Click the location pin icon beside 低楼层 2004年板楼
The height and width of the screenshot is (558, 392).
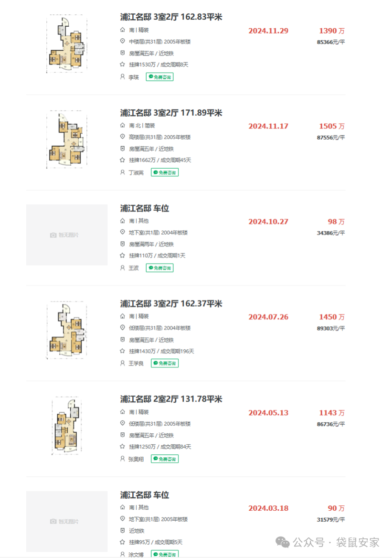coord(123,328)
